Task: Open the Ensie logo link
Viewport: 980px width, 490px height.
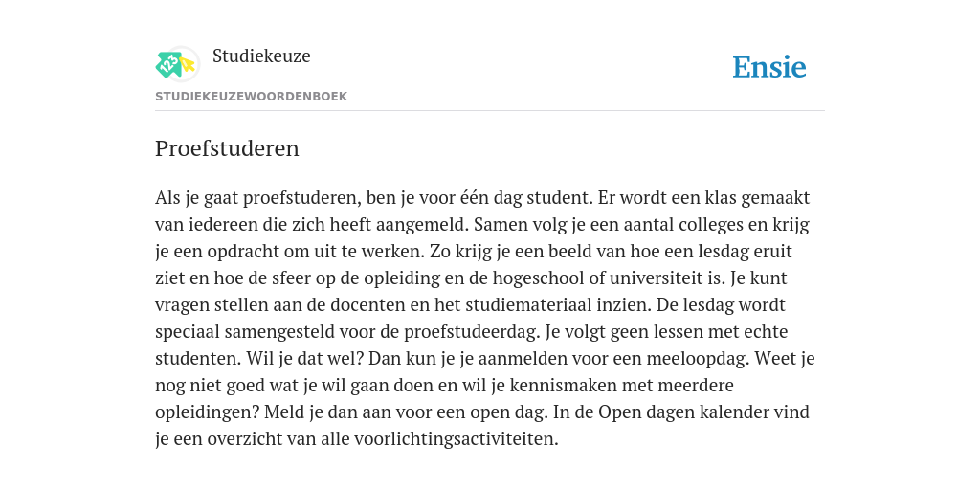Action: click(x=769, y=67)
